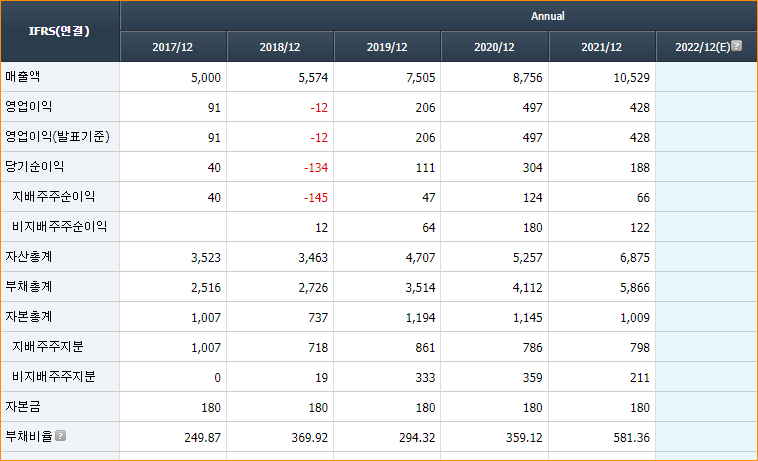Select the 2022/12(E) column header
Viewport: 758px width, 461px height.
pos(707,47)
